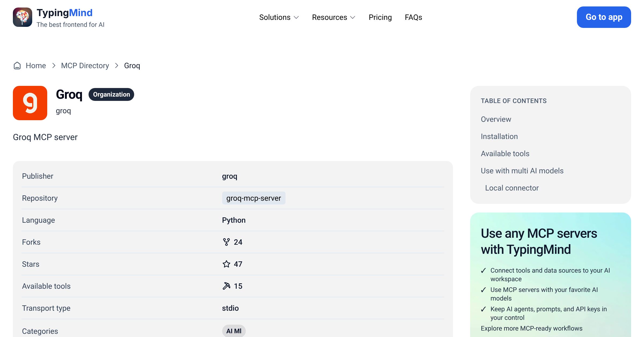
Task: Select the groq publisher value
Action: coord(229,176)
